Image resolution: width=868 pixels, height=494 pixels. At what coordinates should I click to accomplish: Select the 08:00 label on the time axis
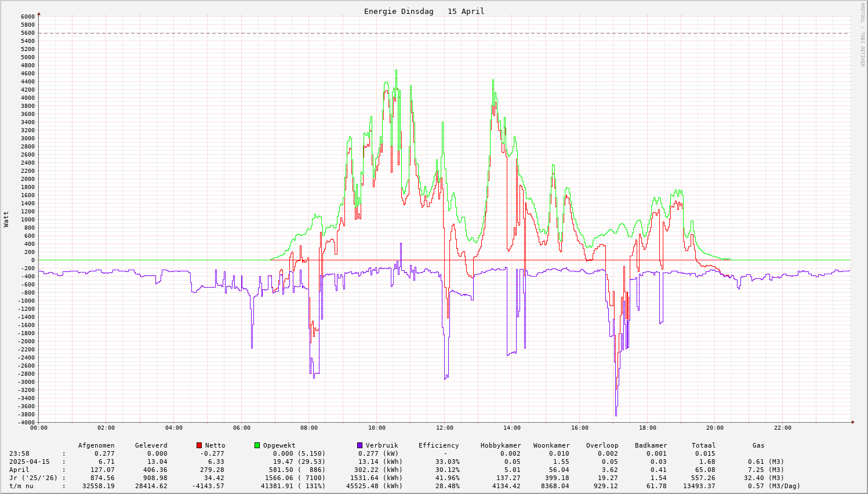coord(309,428)
